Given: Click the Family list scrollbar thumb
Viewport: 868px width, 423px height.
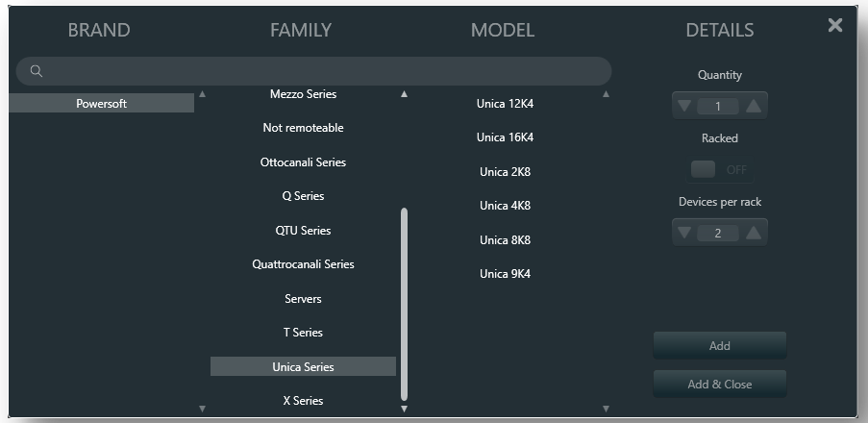Looking at the screenshot, I should [404, 304].
